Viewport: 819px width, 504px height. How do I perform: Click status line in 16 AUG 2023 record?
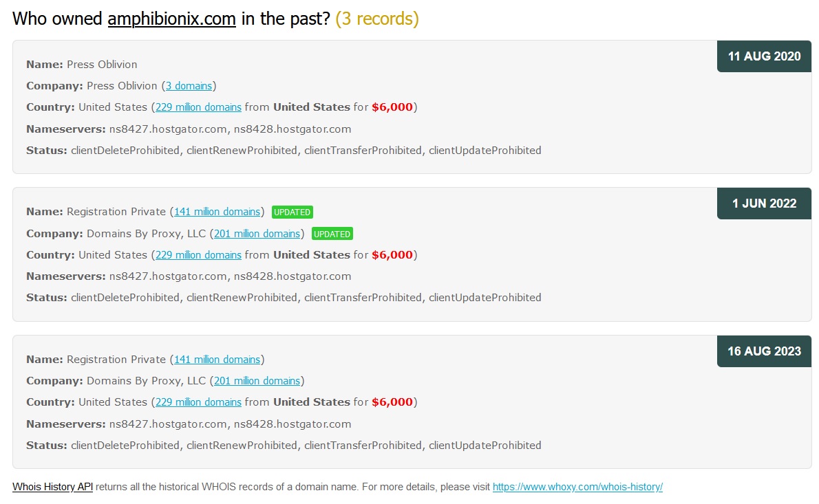(x=284, y=446)
